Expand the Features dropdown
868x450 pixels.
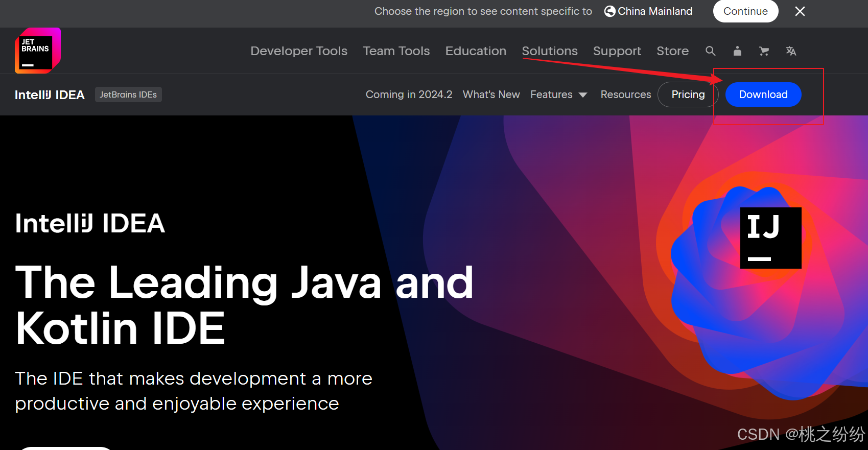558,94
